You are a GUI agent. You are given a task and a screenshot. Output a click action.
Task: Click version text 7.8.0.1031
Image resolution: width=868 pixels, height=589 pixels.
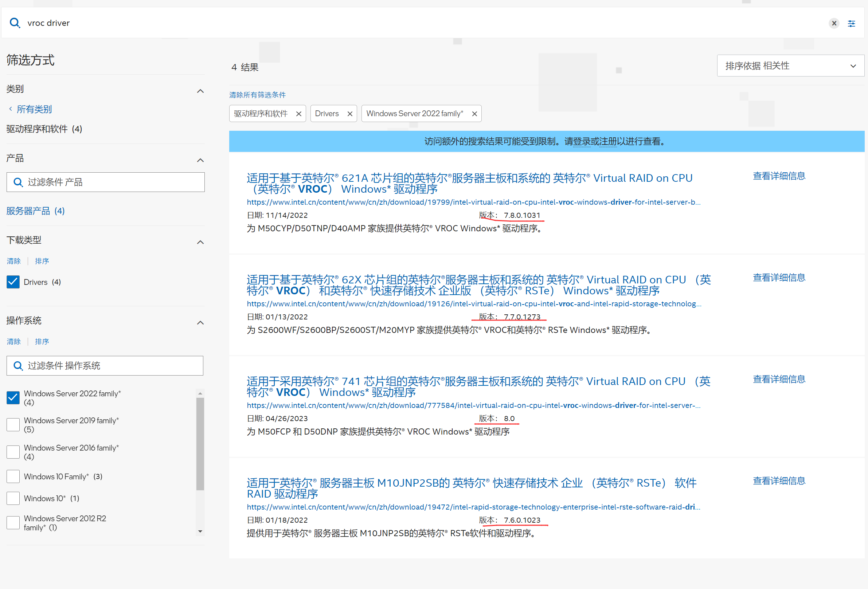tap(522, 215)
